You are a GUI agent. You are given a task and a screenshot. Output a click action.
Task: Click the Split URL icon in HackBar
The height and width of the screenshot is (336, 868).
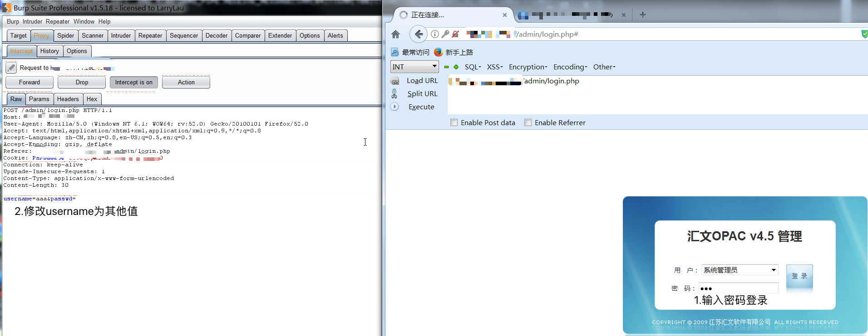395,94
